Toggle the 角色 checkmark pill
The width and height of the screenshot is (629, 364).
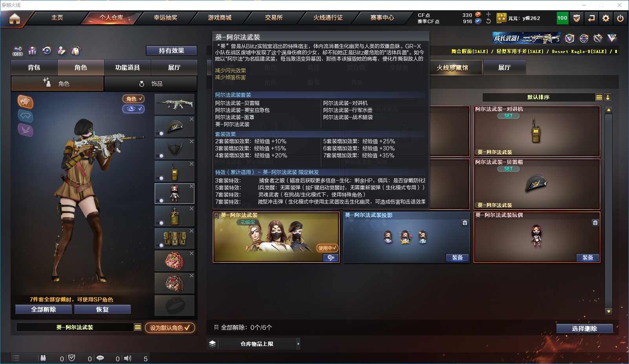tap(134, 99)
